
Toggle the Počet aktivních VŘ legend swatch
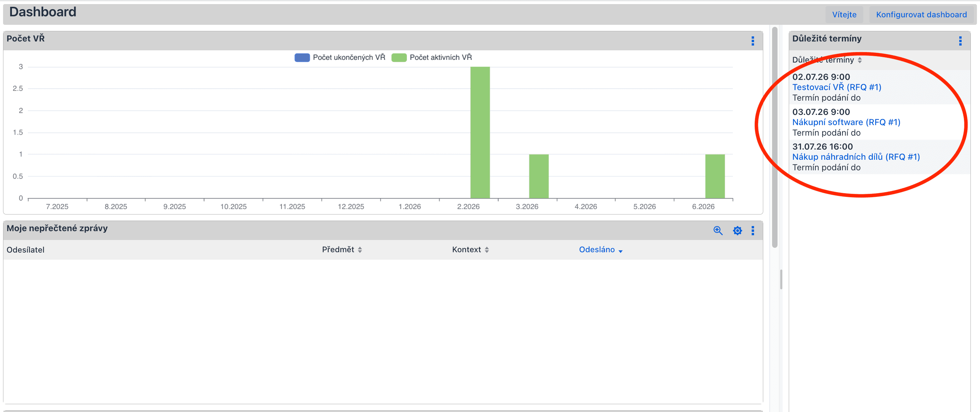point(399,57)
